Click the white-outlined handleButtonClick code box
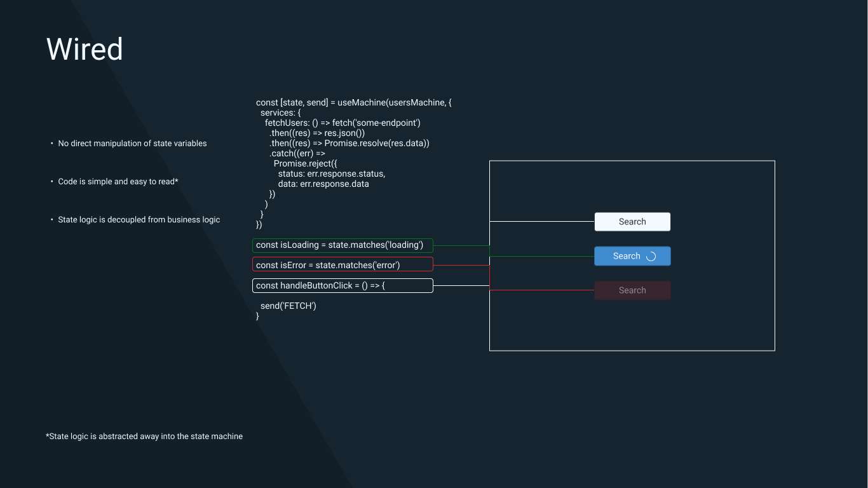 click(x=342, y=286)
